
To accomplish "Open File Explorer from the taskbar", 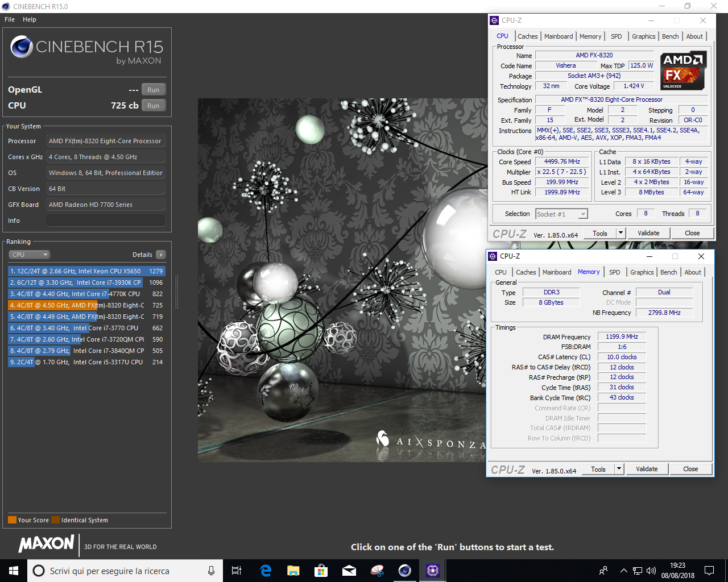I will [x=293, y=571].
